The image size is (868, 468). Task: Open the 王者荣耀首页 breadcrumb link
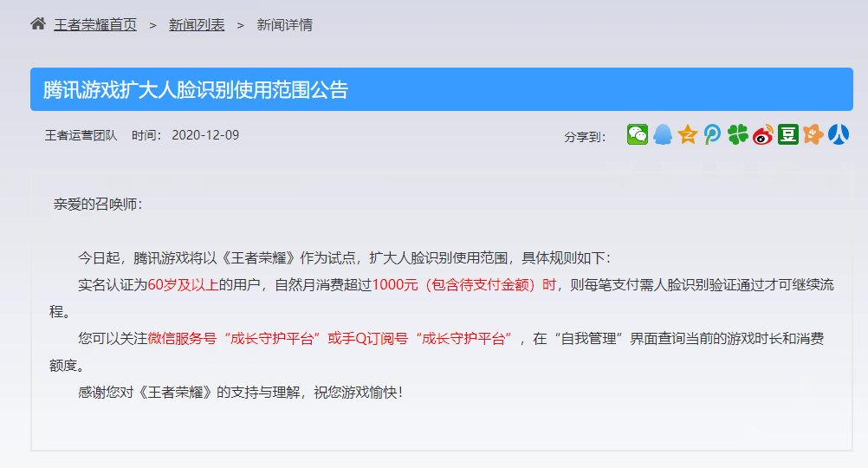click(x=95, y=25)
